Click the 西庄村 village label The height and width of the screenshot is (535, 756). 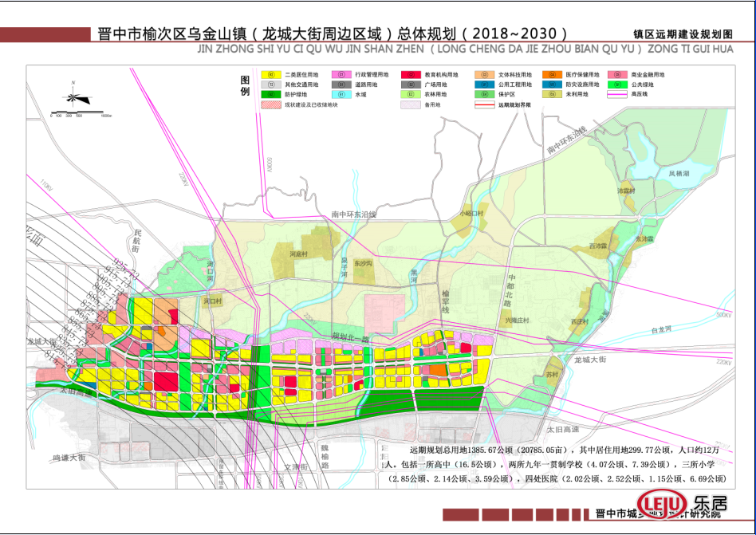pyautogui.click(x=580, y=321)
